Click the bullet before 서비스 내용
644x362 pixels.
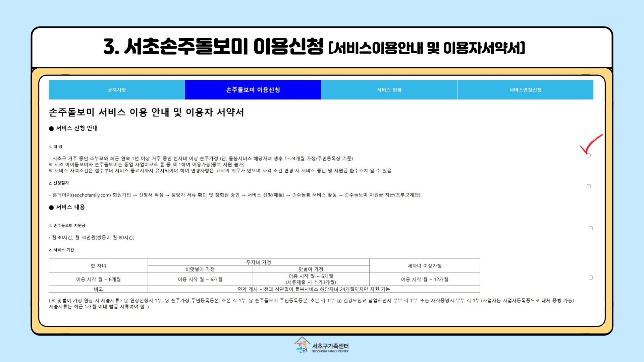[x=51, y=207]
